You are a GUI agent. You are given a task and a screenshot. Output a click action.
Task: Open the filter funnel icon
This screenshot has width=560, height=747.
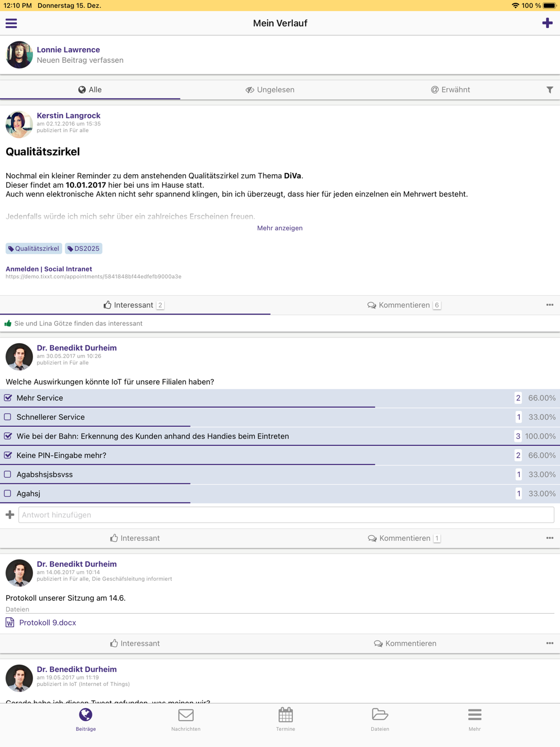[549, 90]
